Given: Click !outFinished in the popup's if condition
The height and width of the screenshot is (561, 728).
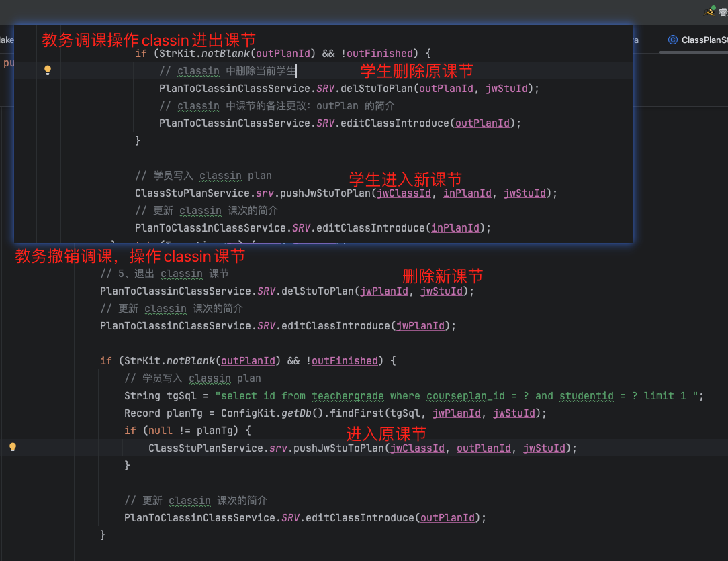Looking at the screenshot, I should point(377,54).
